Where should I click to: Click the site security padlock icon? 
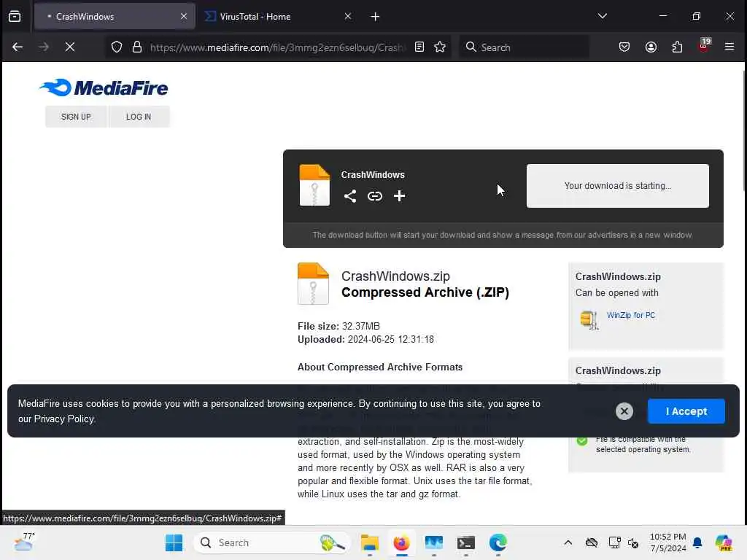[137, 47]
